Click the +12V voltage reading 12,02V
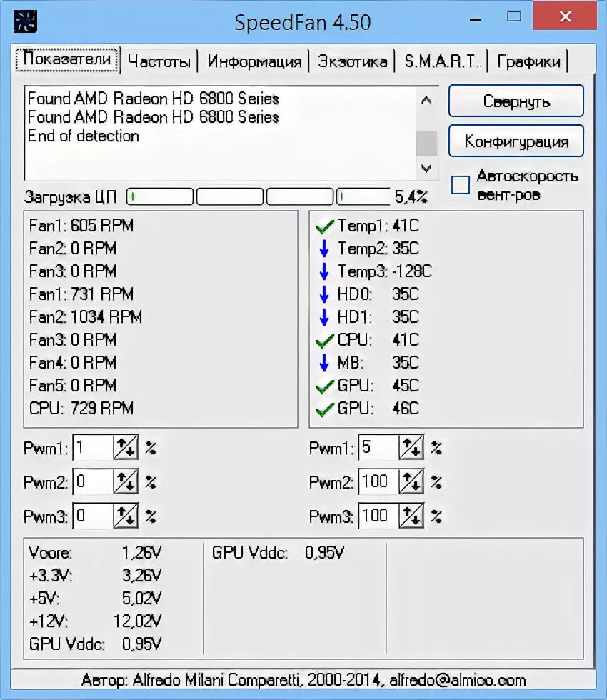Image resolution: width=607 pixels, height=700 pixels. [137, 621]
